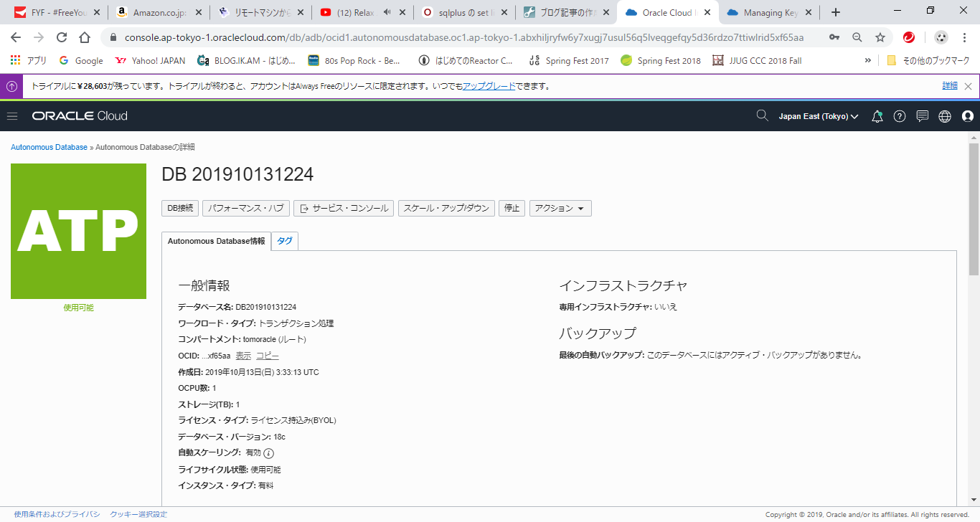Click the ATP database status tile
This screenshot has height=522, width=980.
78,232
